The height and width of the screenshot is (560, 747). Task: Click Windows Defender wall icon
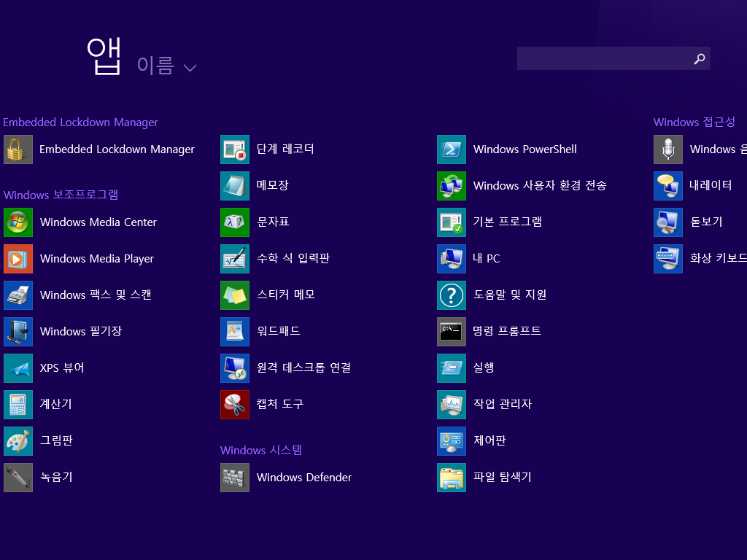[235, 477]
